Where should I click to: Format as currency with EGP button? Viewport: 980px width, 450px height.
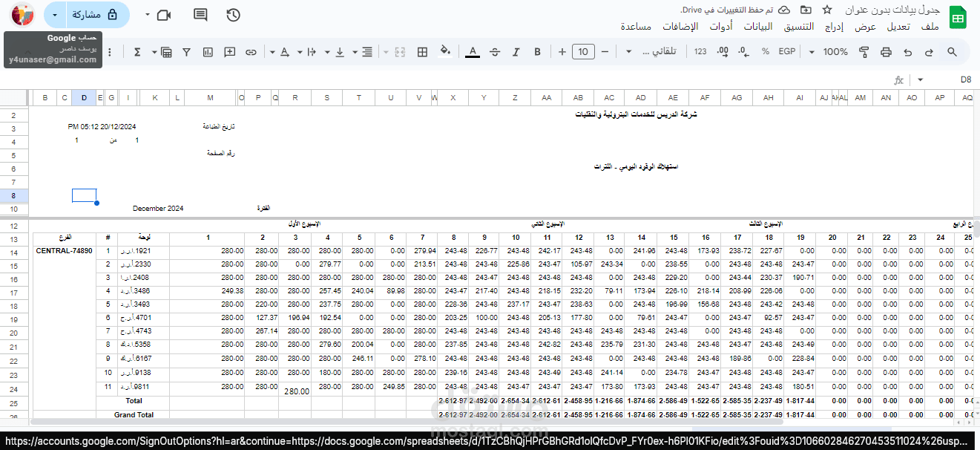tap(787, 52)
